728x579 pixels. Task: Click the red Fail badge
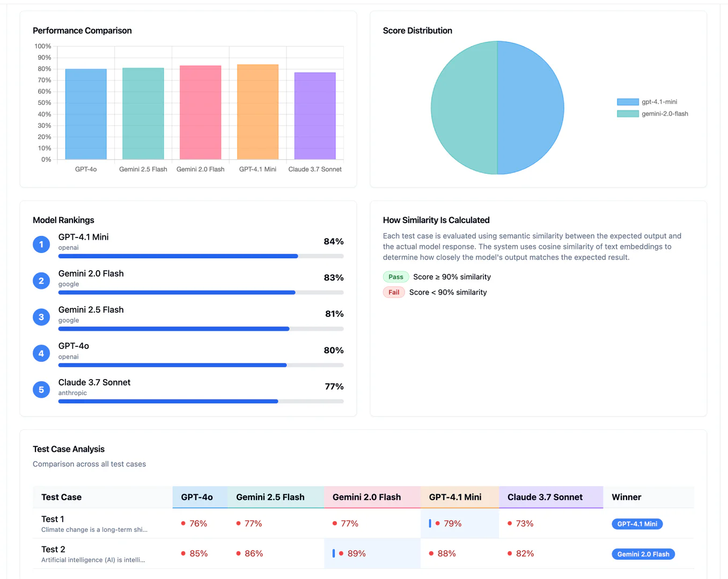pyautogui.click(x=394, y=292)
